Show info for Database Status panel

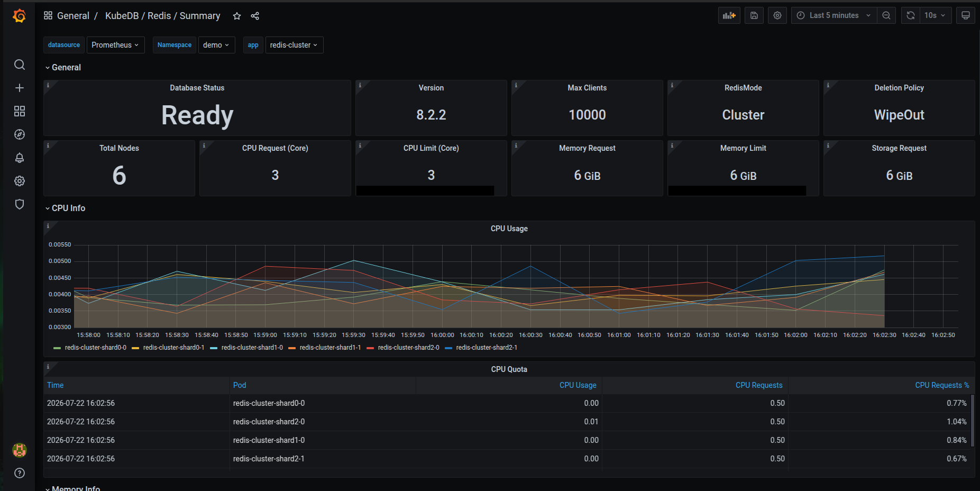coord(48,85)
